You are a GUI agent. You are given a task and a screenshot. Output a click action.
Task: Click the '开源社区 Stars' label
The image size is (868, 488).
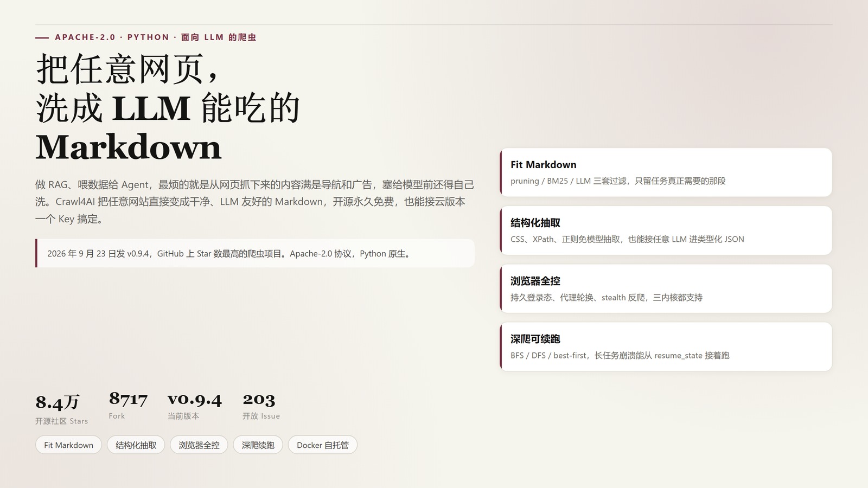pos(61,421)
